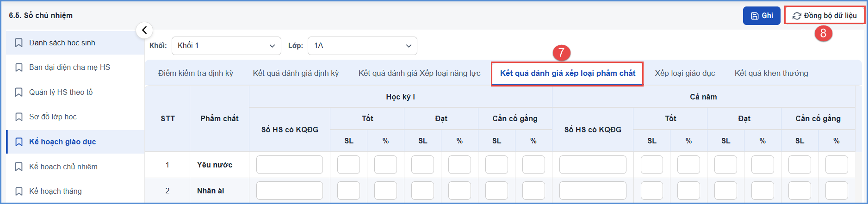Switch to Xếp loại giáo dục tab
The width and height of the screenshot is (868, 204).
[x=685, y=73]
